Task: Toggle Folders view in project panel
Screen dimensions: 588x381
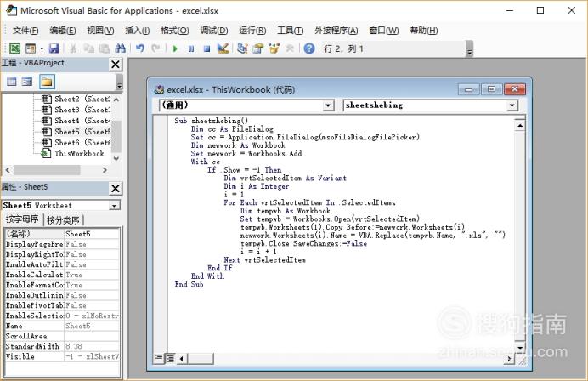Action: click(x=47, y=82)
